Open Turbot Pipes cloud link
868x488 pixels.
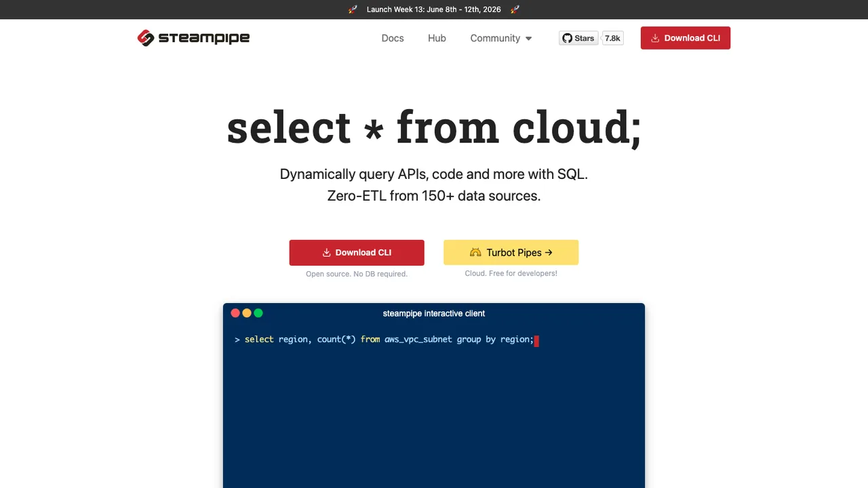click(511, 253)
